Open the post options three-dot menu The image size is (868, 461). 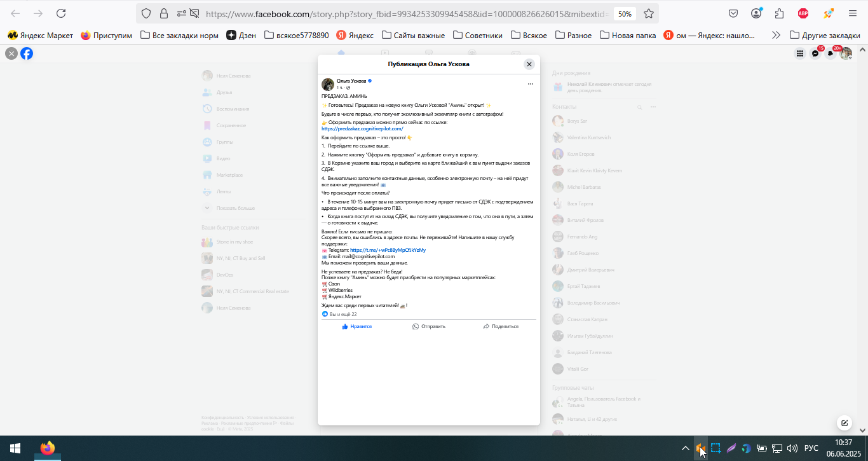(531, 84)
